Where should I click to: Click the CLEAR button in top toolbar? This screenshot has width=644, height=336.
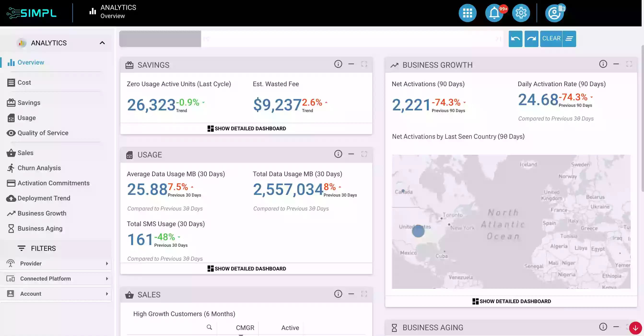tap(551, 38)
